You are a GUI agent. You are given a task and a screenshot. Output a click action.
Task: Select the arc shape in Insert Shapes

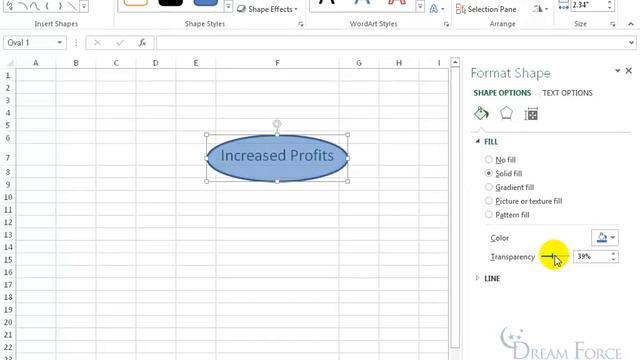pyautogui.click(x=23, y=6)
